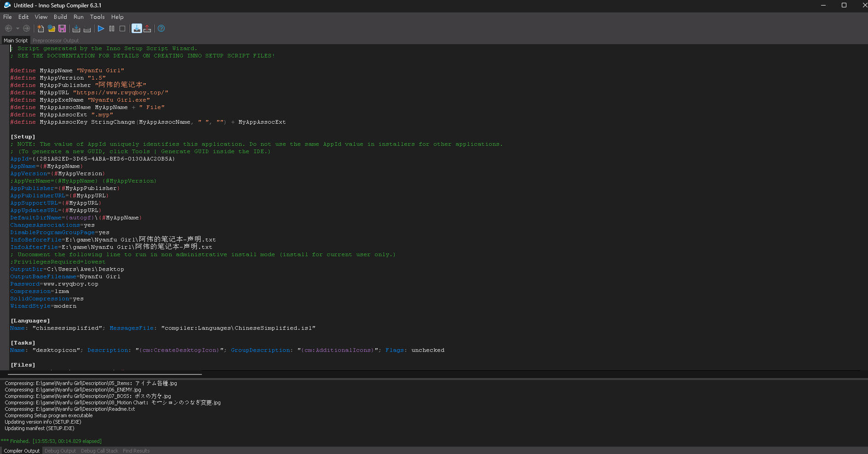
Task: Click the desktopicon task entry line
Action: pyautogui.click(x=227, y=350)
